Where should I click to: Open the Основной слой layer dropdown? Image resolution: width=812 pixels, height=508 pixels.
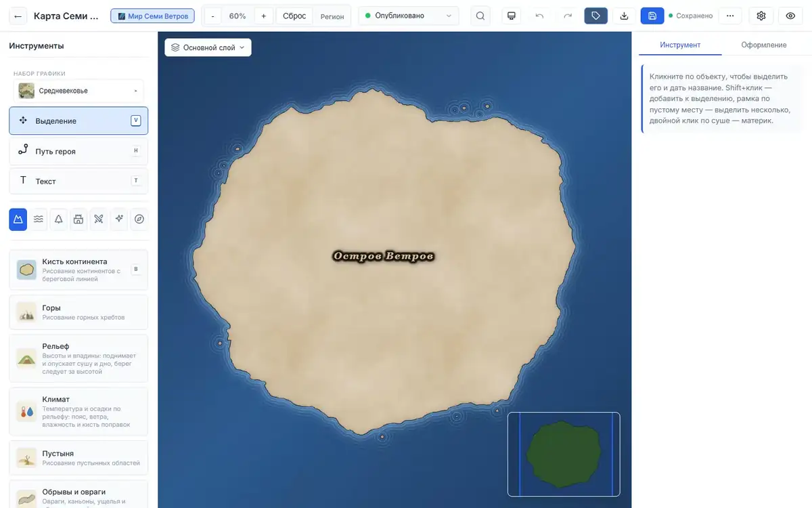pos(208,47)
